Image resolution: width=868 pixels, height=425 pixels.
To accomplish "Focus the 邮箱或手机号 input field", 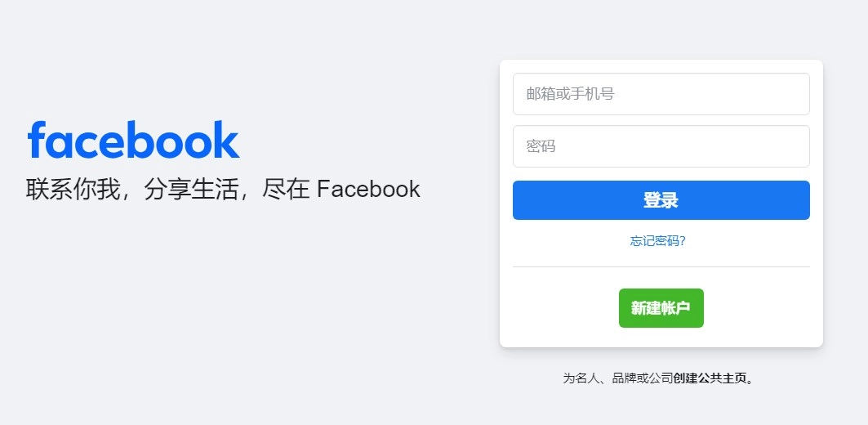I will click(x=661, y=94).
